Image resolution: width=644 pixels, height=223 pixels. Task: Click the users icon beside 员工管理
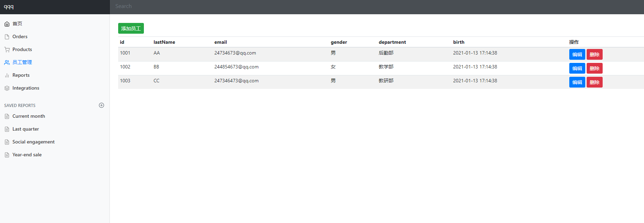click(x=7, y=63)
